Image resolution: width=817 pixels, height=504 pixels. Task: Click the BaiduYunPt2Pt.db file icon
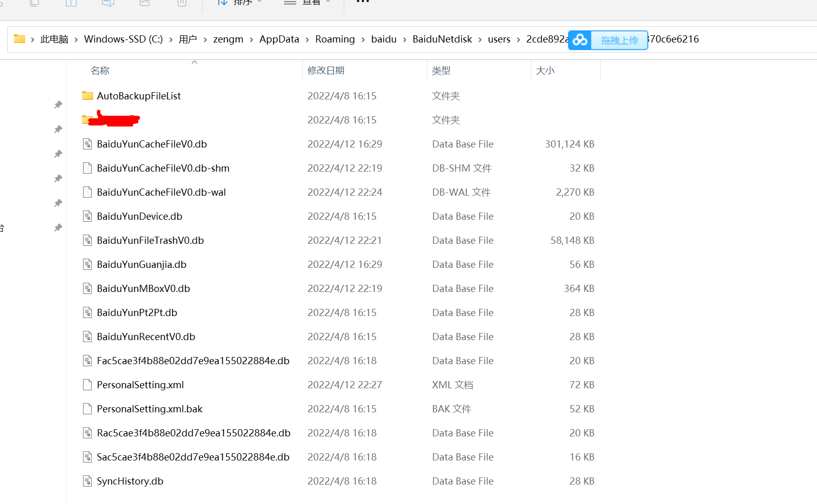tap(88, 312)
